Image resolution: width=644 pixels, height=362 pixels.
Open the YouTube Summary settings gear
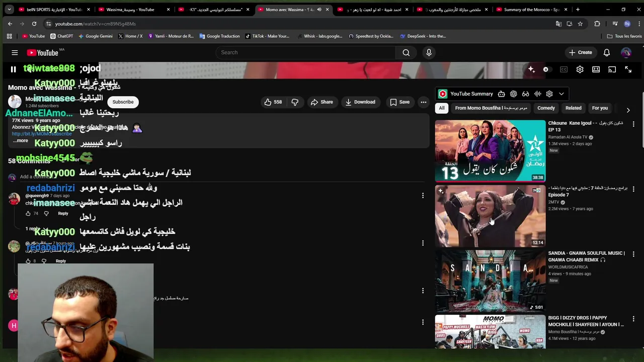tap(549, 94)
